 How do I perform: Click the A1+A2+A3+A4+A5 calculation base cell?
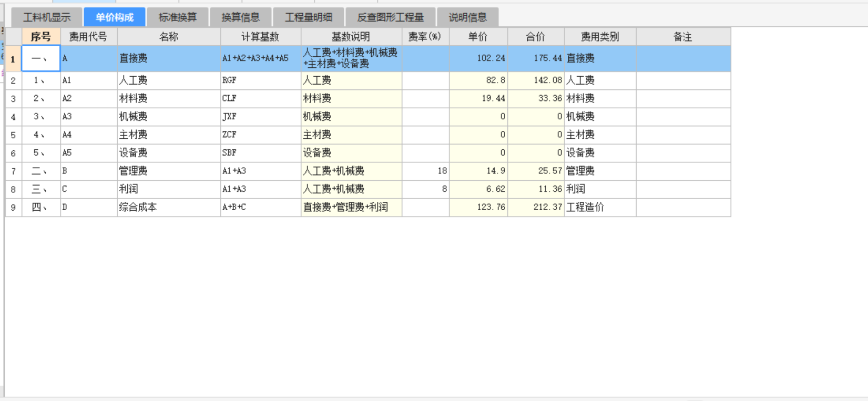pyautogui.click(x=260, y=59)
